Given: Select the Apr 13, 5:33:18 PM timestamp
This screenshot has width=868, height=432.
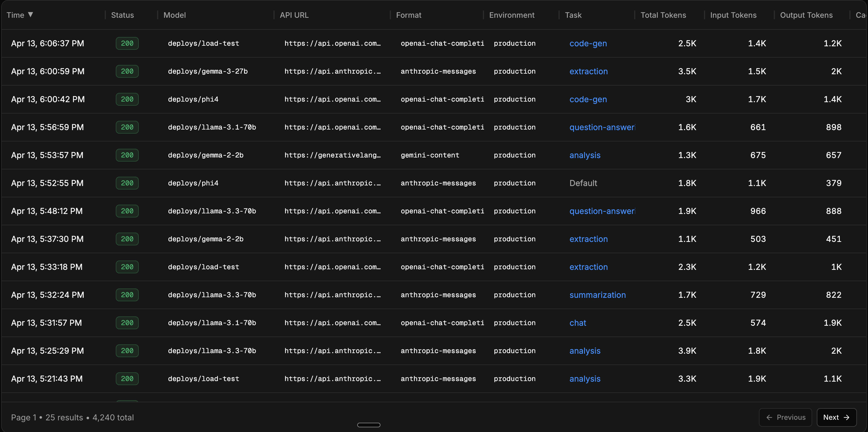Looking at the screenshot, I should pyautogui.click(x=47, y=267).
